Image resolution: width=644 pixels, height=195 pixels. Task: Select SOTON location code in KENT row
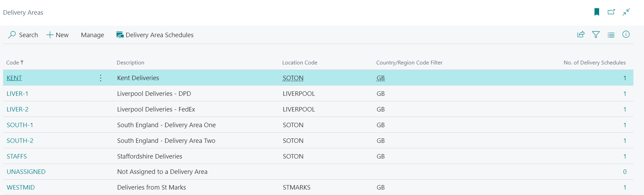[293, 78]
